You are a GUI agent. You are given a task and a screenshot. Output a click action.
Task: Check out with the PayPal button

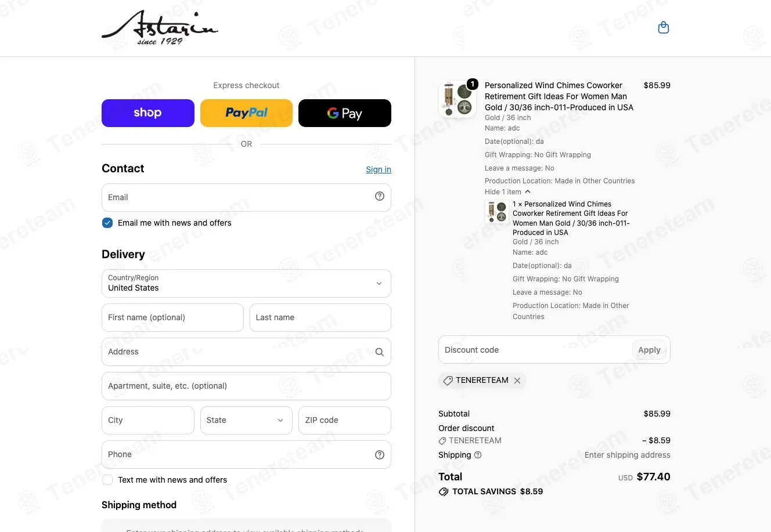(246, 113)
